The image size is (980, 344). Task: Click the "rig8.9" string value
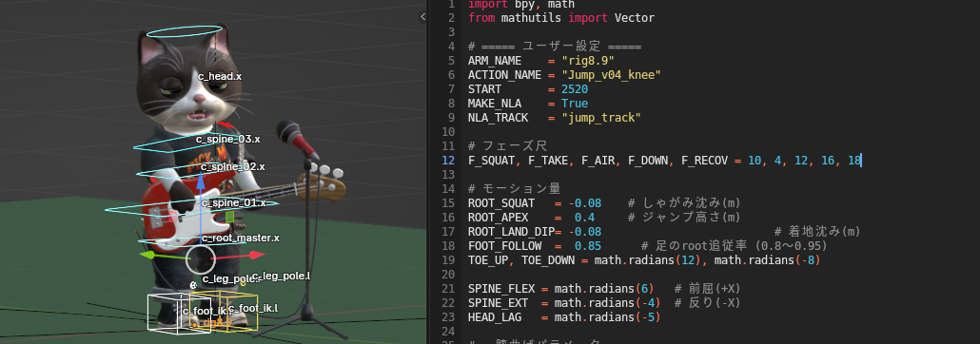(588, 61)
